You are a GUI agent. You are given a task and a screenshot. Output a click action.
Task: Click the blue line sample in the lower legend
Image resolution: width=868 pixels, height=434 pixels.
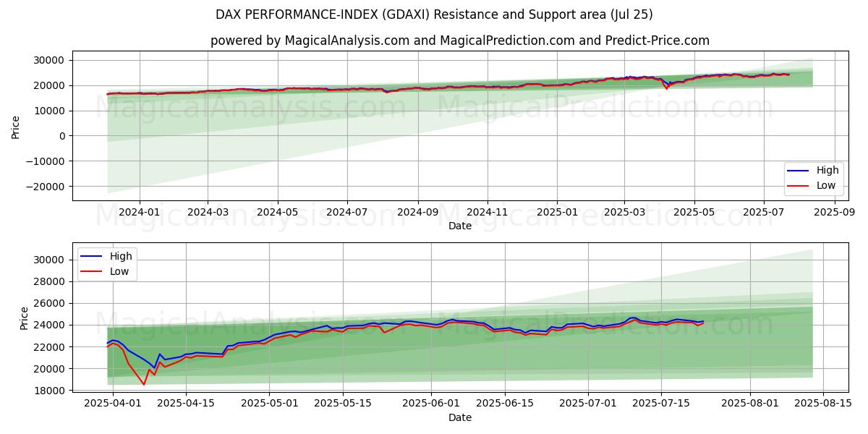[92, 257]
